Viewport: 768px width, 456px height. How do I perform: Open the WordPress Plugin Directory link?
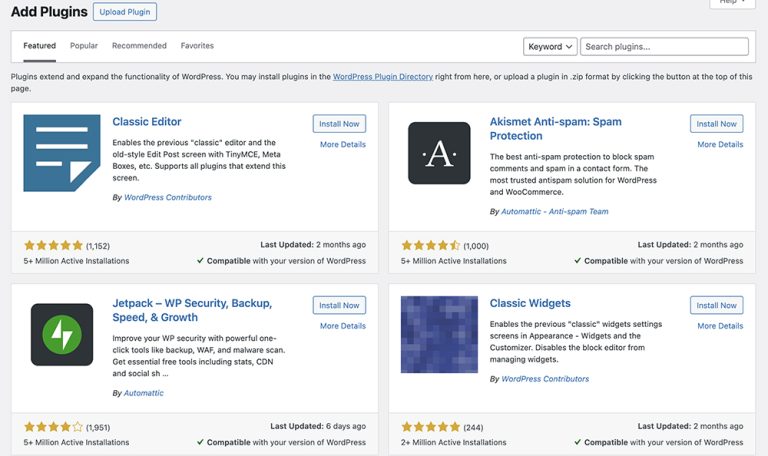coord(383,77)
